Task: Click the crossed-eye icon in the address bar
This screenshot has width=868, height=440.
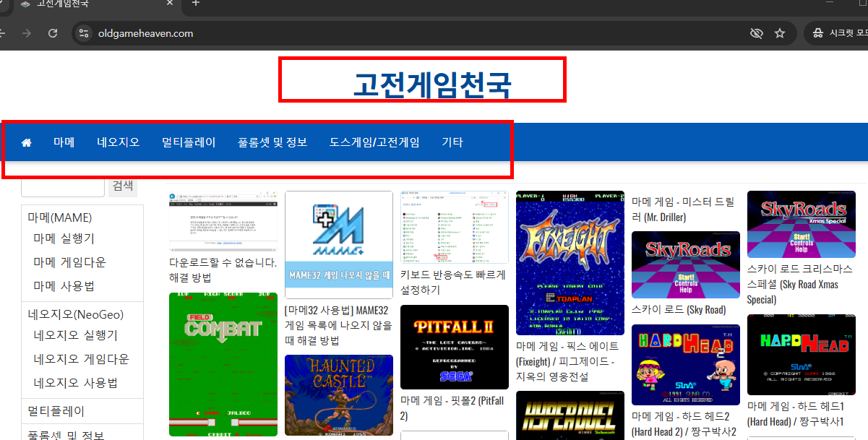Action: [x=756, y=33]
